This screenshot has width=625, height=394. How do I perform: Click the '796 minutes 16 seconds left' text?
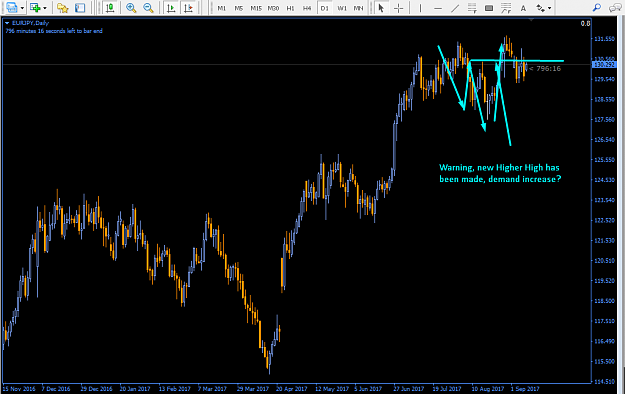coord(54,31)
